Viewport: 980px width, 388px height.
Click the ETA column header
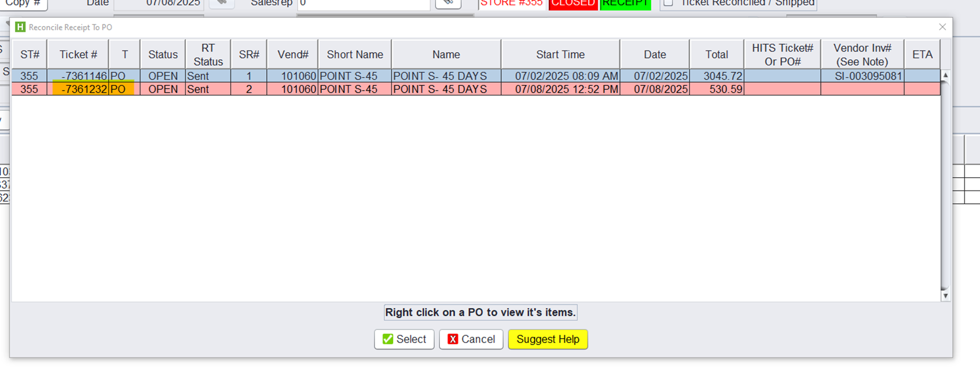point(922,54)
